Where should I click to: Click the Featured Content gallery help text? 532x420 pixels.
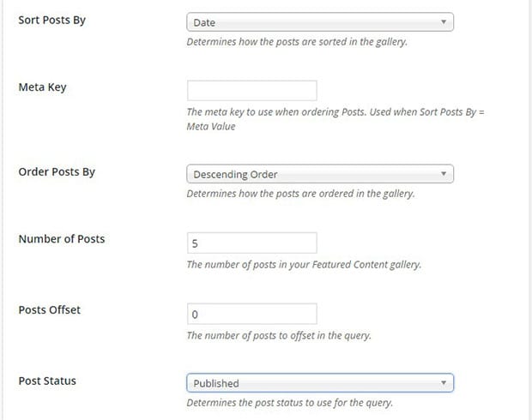pyautogui.click(x=304, y=265)
